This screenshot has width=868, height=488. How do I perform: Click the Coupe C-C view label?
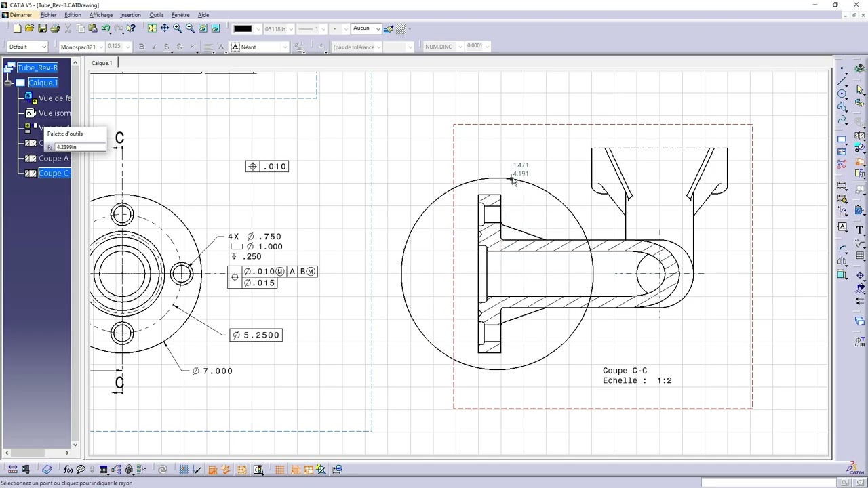625,371
